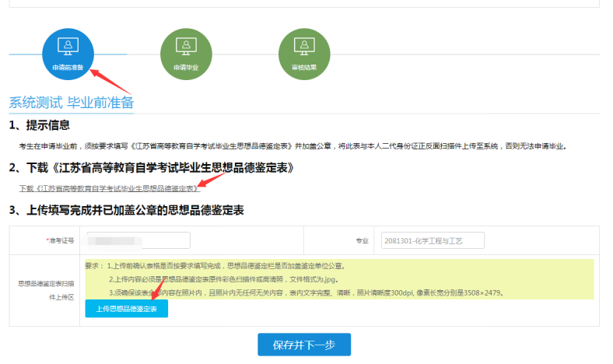Click the 专业 field label
The width and height of the screenshot is (613, 364).
[362, 241]
